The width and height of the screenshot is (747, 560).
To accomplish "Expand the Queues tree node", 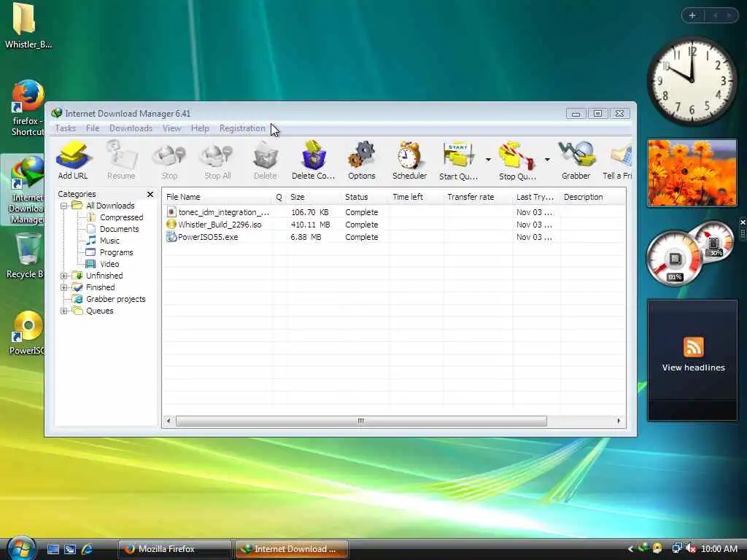I will pyautogui.click(x=64, y=311).
